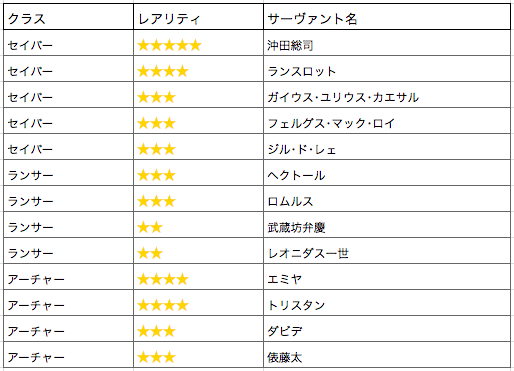514x371 pixels.
Task: Click the two-star rating for 武蔵坊弁慶
Action: point(198,225)
